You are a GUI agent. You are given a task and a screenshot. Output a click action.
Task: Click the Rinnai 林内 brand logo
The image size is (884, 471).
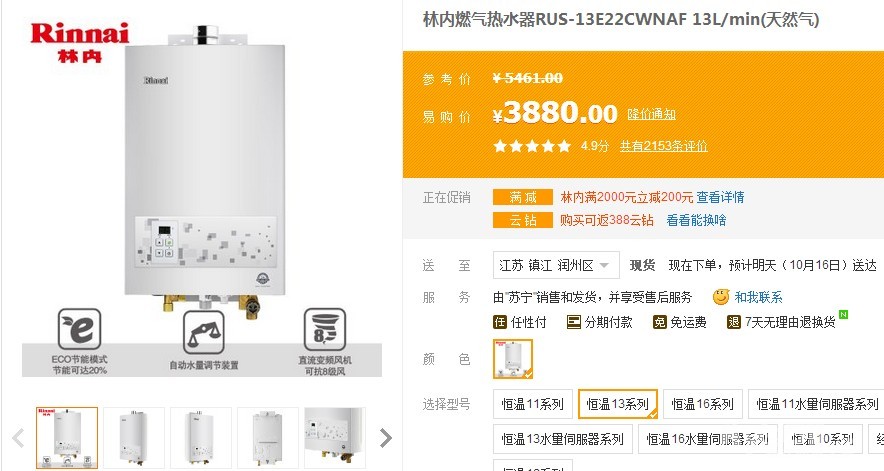pos(79,42)
